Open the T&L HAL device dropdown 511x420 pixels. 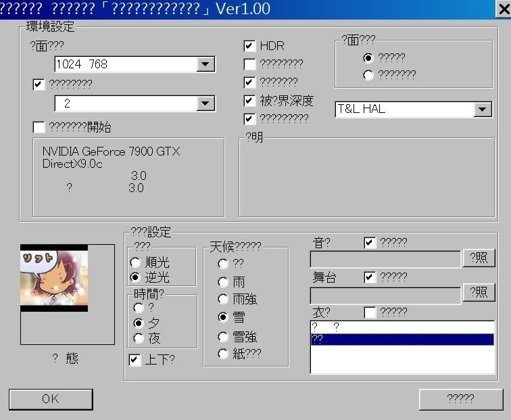[482, 110]
